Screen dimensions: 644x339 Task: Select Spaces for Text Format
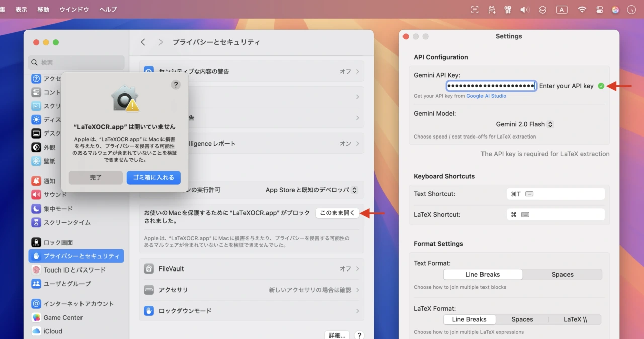pos(562,275)
